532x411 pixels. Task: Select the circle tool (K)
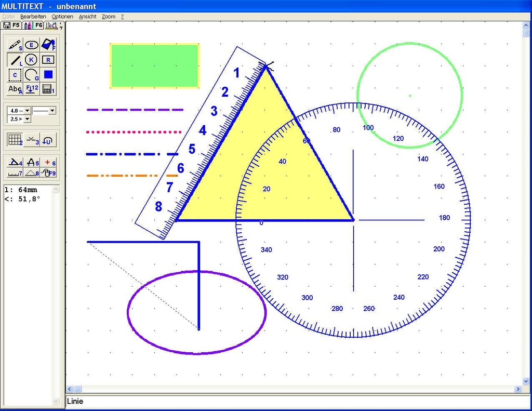[x=31, y=60]
